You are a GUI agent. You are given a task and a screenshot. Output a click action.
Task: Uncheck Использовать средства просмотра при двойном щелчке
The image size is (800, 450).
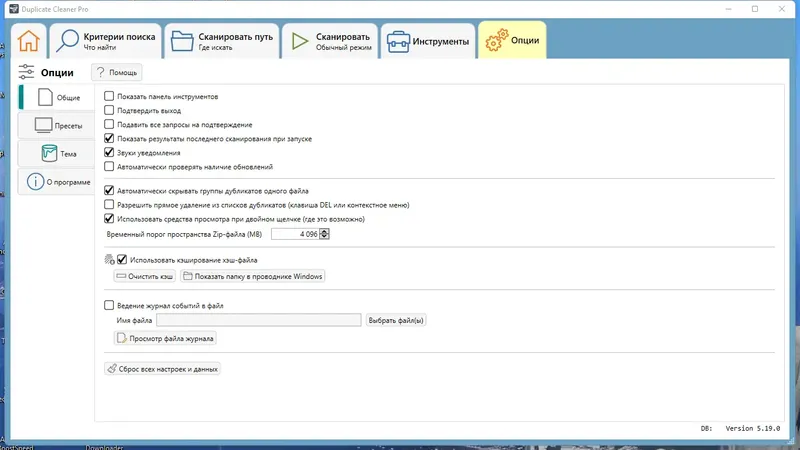tap(109, 218)
